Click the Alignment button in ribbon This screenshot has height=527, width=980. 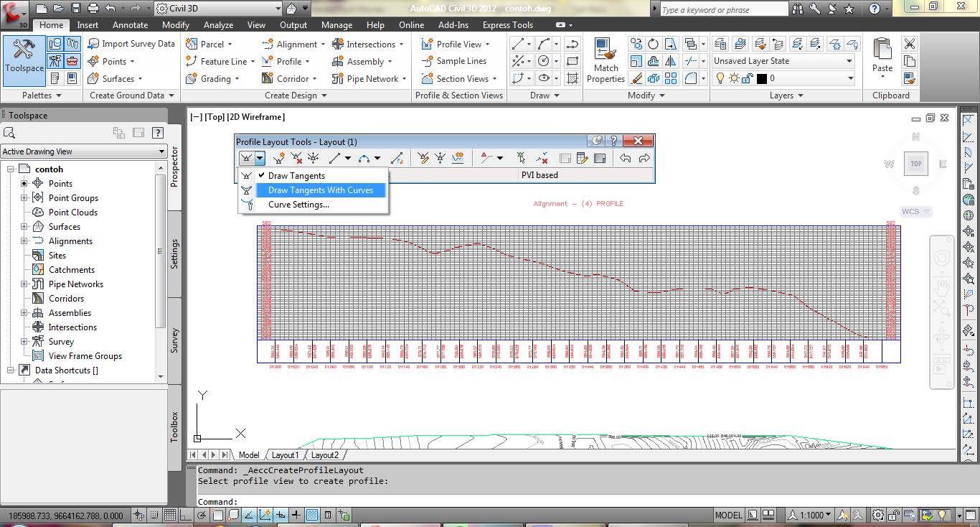(293, 44)
